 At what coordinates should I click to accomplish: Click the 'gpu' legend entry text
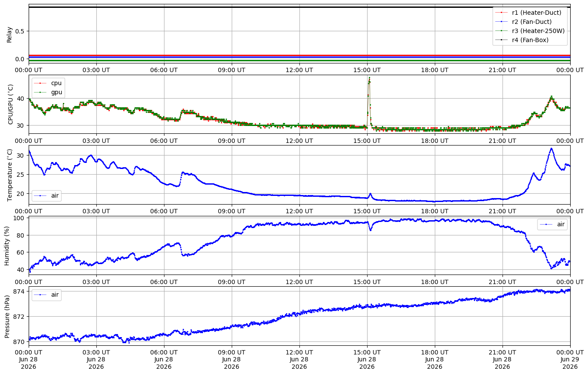57,92
